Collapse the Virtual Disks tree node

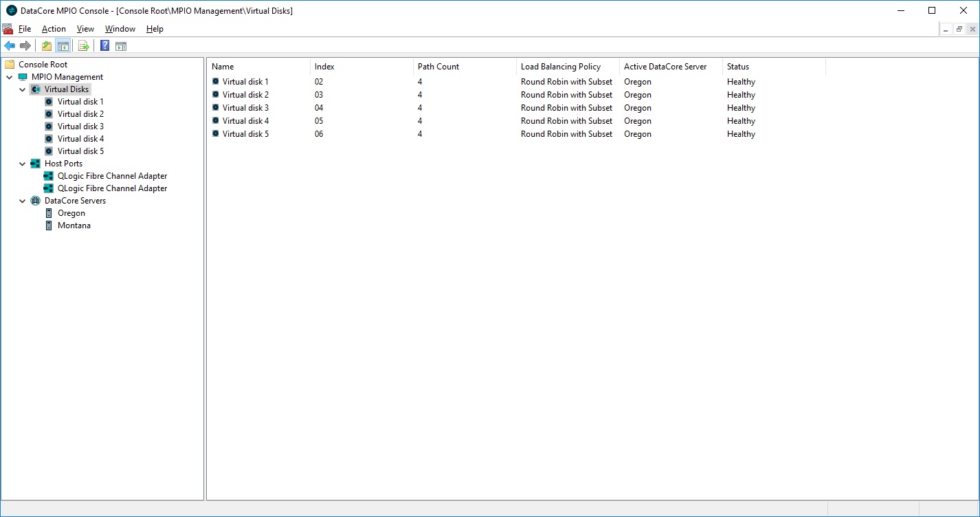pos(23,89)
